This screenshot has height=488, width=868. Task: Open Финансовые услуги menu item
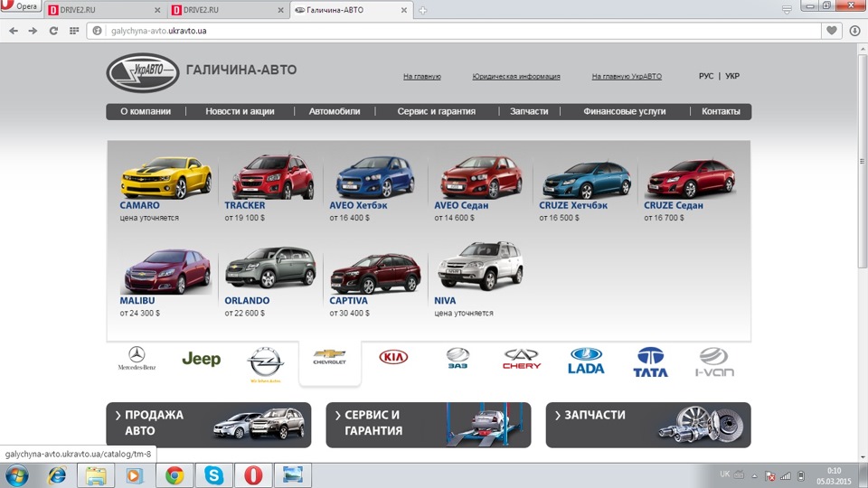tap(625, 111)
